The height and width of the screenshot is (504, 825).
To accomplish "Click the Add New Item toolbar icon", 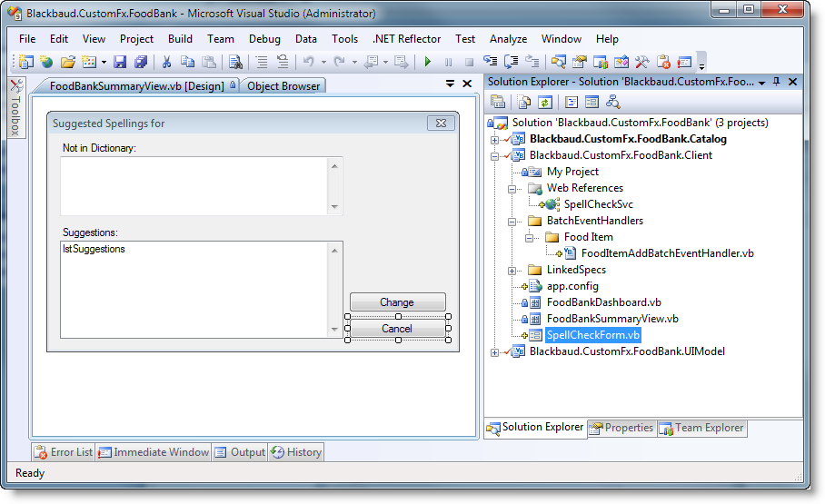I will (x=89, y=62).
